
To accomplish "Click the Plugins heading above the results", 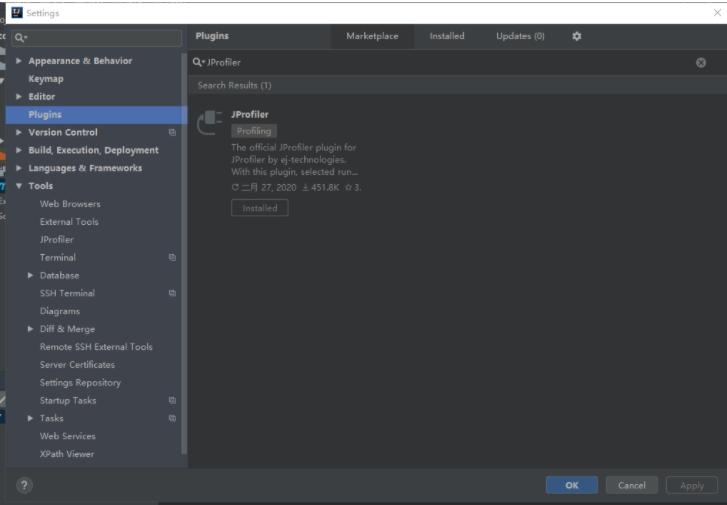I will pos(212,36).
